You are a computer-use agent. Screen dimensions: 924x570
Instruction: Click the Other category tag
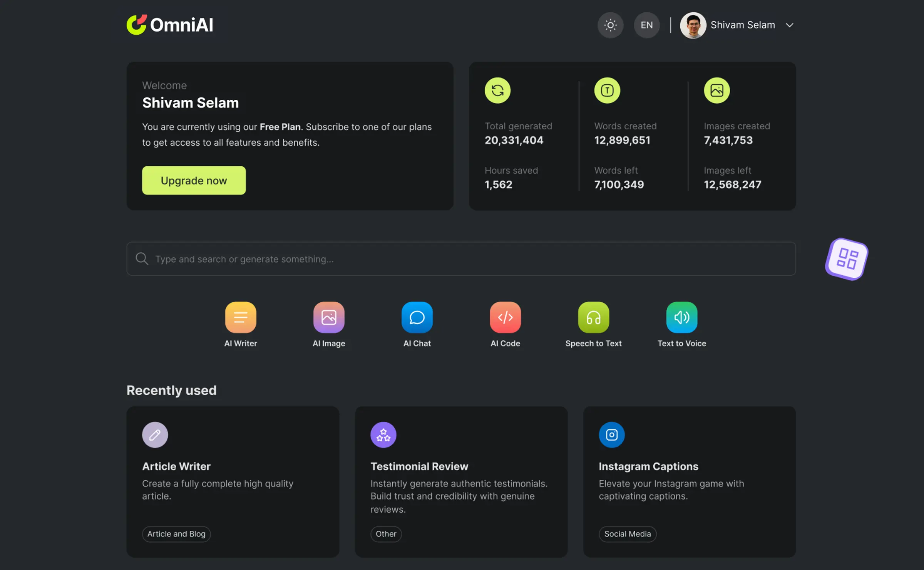pyautogui.click(x=386, y=534)
